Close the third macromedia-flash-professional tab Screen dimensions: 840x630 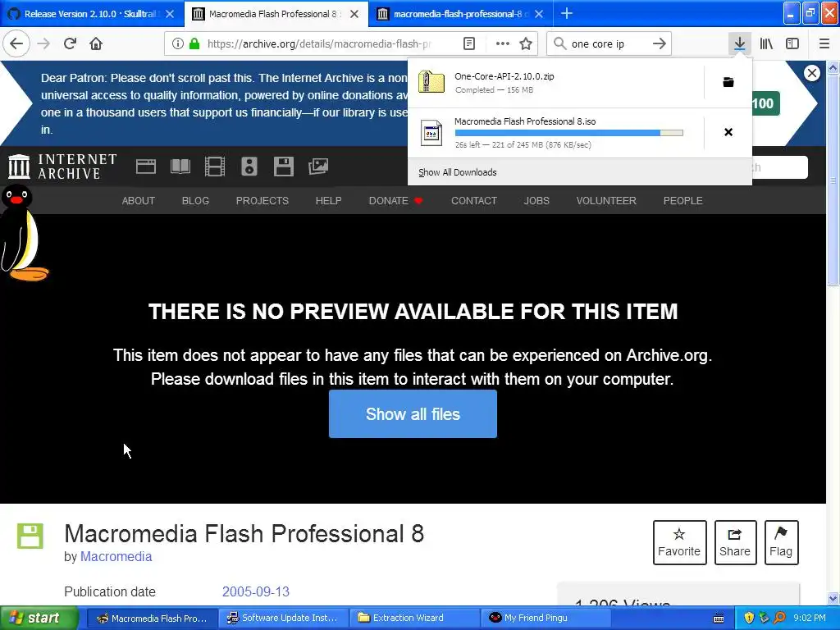(x=540, y=14)
